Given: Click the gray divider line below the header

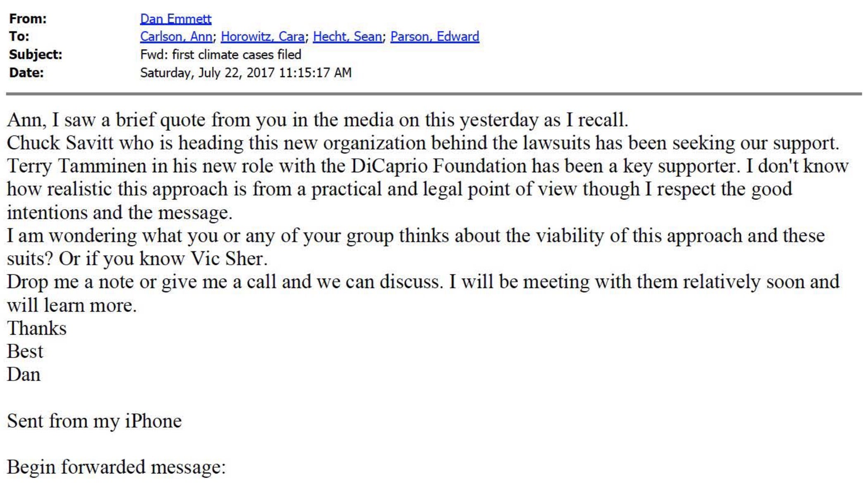Looking at the screenshot, I should pyautogui.click(x=434, y=94).
